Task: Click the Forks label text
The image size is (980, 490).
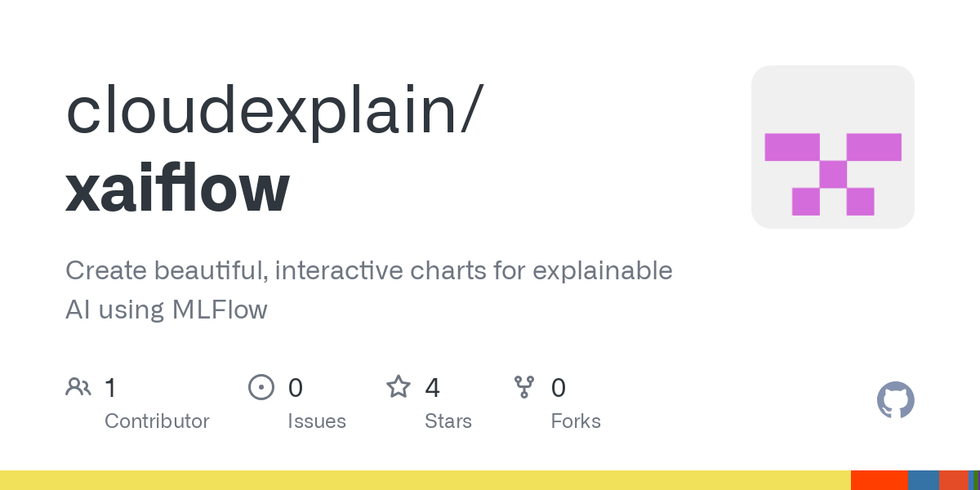Action: coord(576,421)
